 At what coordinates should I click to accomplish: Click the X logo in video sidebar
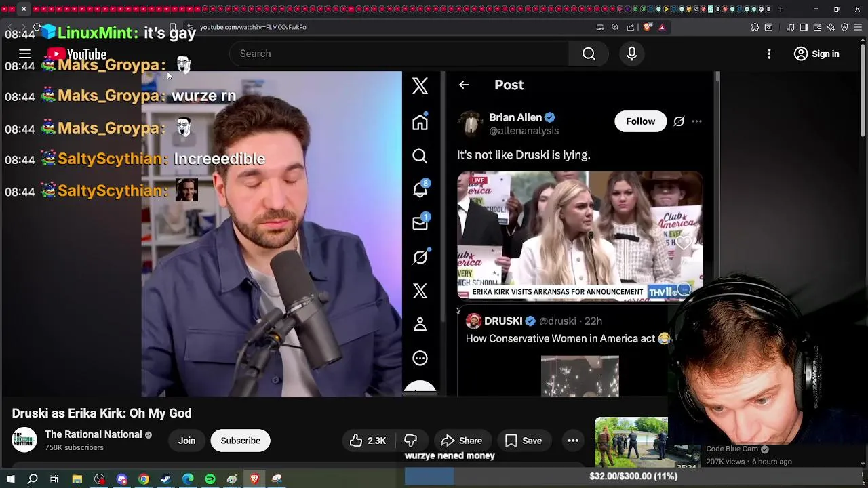(420, 85)
